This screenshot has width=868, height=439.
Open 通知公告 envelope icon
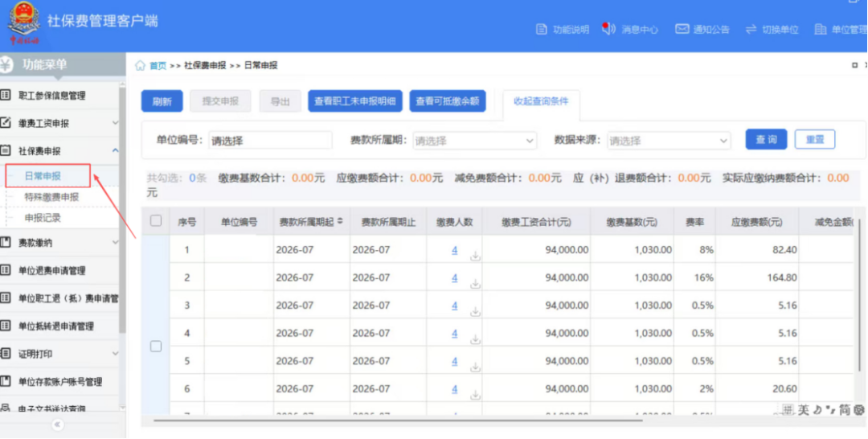(682, 29)
